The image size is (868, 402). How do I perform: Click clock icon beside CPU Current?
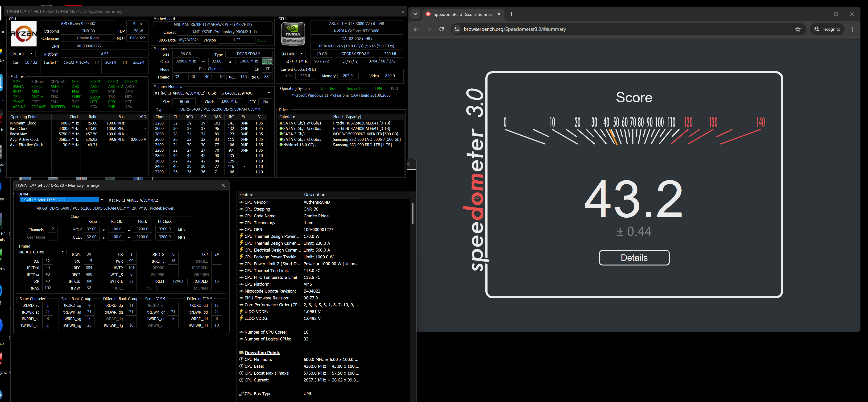241,380
